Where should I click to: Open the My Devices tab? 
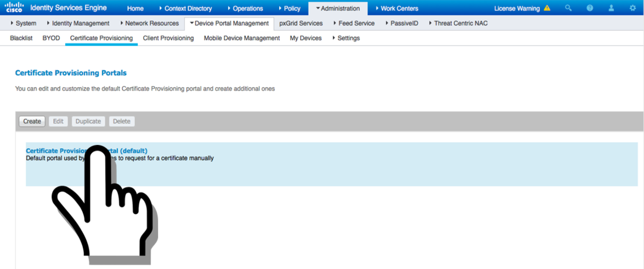(x=306, y=38)
